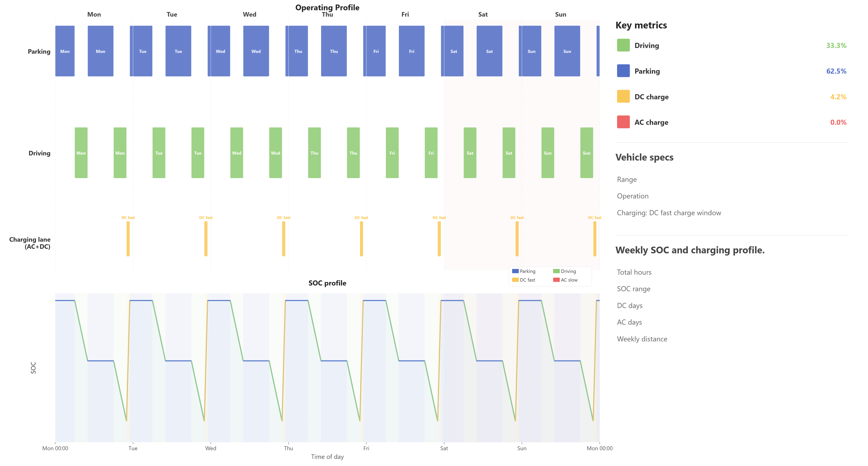
Task: Click the Weekly distance row
Action: point(642,339)
